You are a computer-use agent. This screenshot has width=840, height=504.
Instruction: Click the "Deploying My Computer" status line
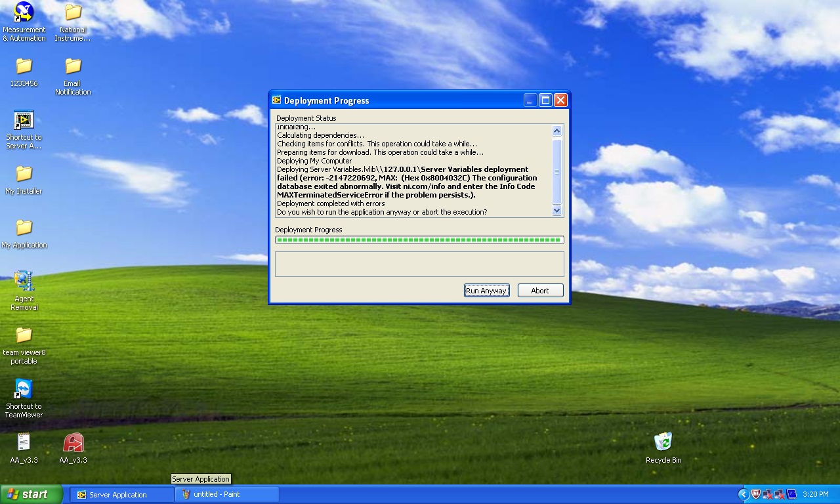tap(314, 161)
